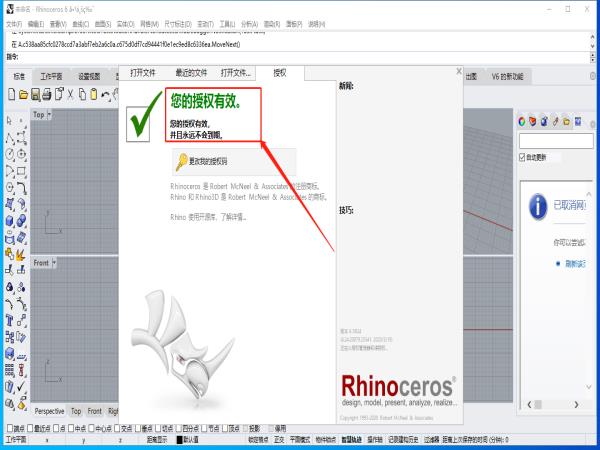Image resolution: width=600 pixels, height=450 pixels.
Task: Select the arrow Select objects tool
Action: [x=10, y=121]
